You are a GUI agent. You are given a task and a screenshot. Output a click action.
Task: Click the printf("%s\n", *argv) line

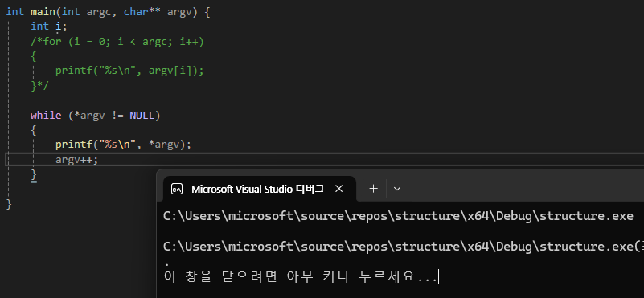pos(123,145)
